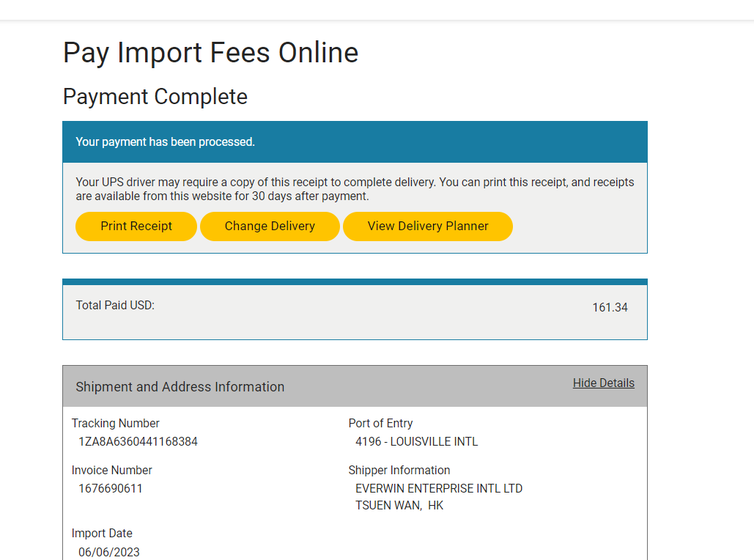This screenshot has height=560, width=754.
Task: Click the Payment Complete heading
Action: [155, 97]
